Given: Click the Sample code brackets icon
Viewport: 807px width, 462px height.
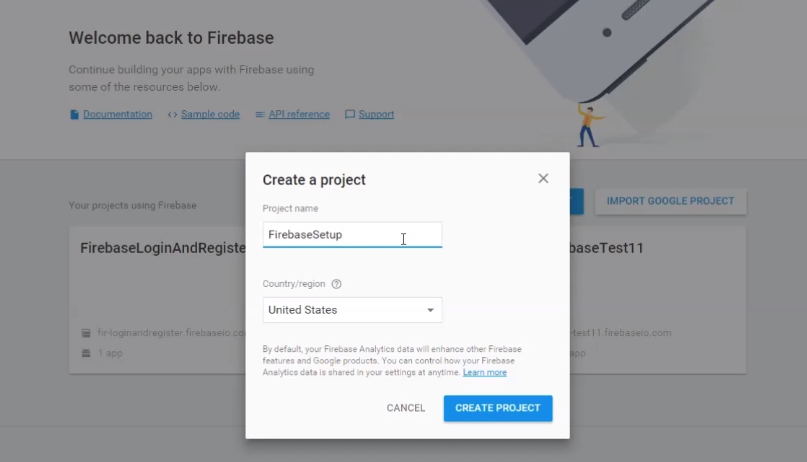Looking at the screenshot, I should click(173, 115).
